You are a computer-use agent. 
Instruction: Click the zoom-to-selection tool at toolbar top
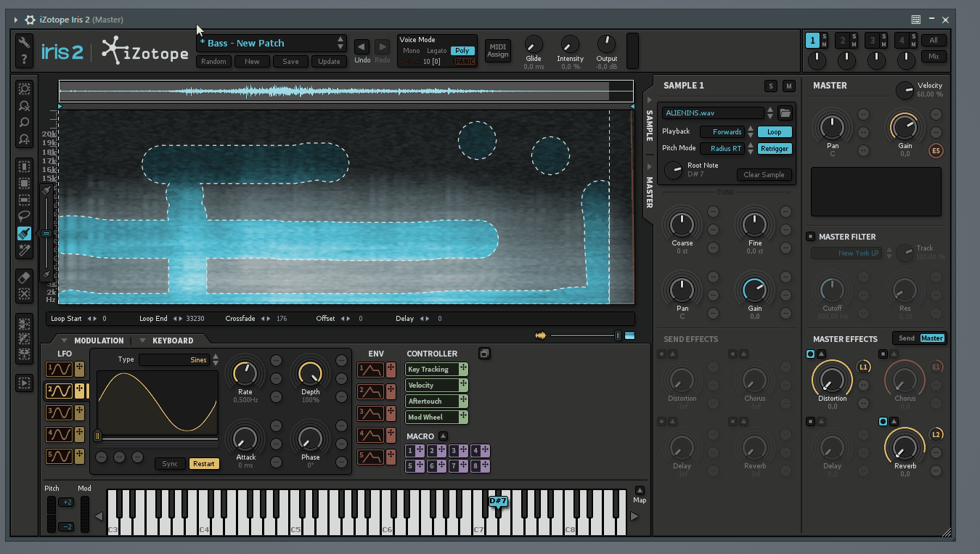24,89
